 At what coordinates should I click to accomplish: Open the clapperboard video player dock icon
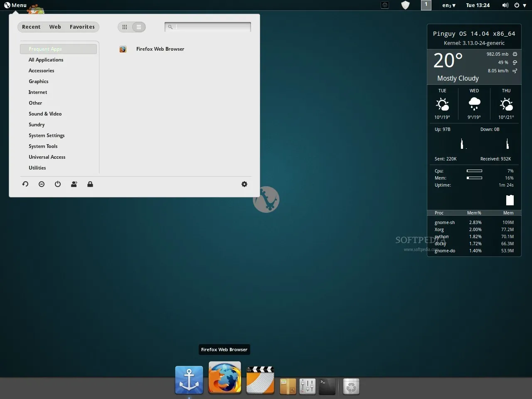(260, 380)
